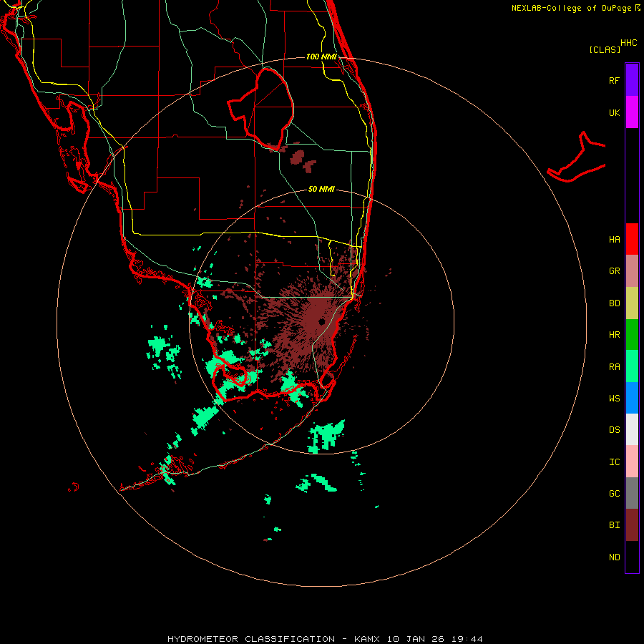Click the Hydrometeor Classification KAMX caption

click(325, 639)
